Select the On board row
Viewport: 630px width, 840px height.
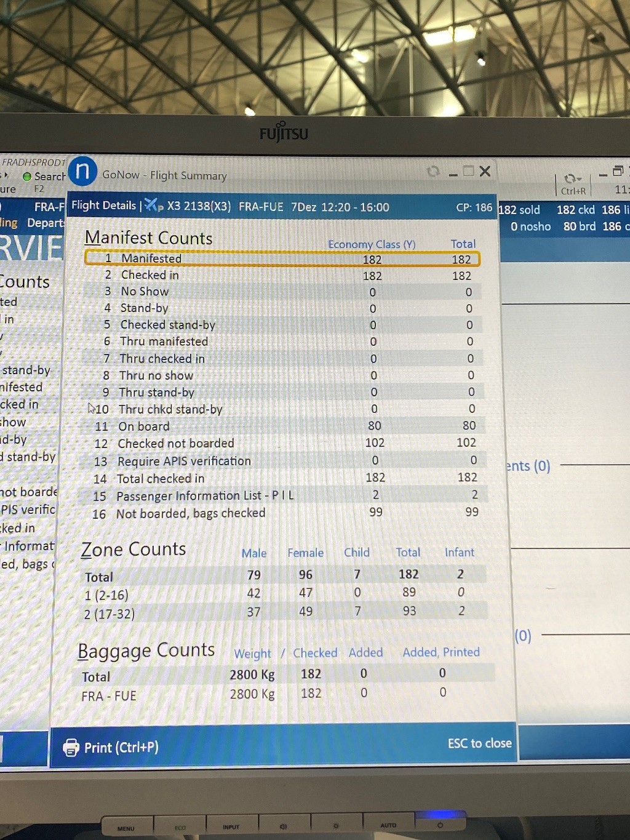click(282, 426)
